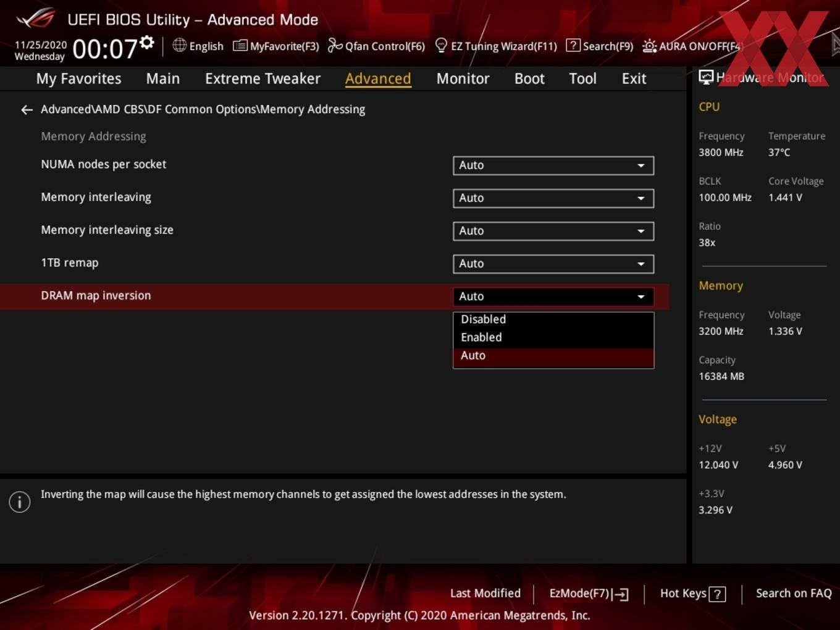Image resolution: width=840 pixels, height=630 pixels.
Task: Select Enabled in the dropdown list
Action: pyautogui.click(x=553, y=337)
